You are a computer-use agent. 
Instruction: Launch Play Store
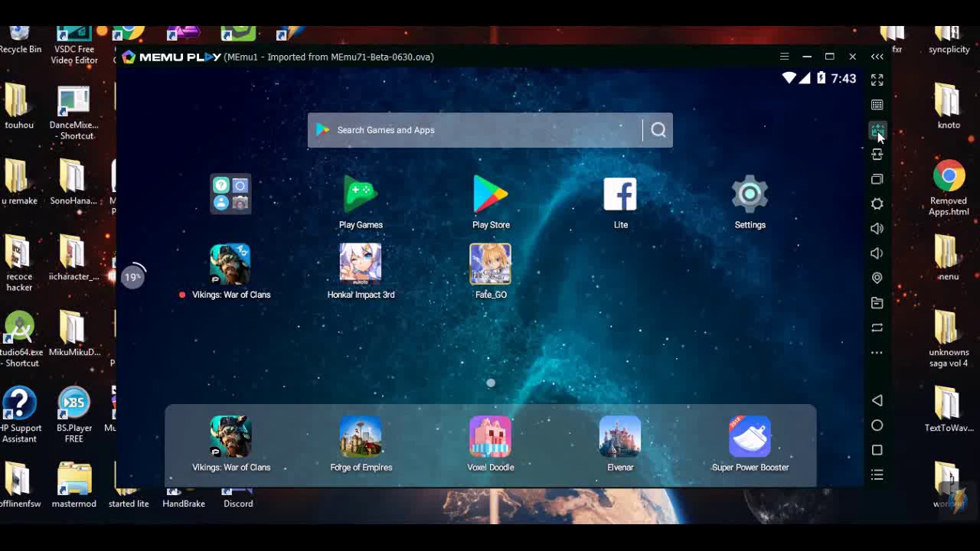click(x=491, y=202)
